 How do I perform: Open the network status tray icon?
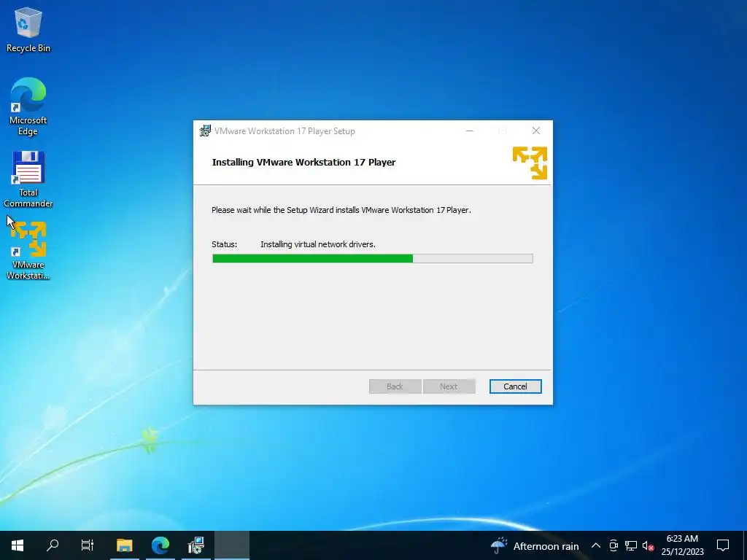click(x=631, y=545)
